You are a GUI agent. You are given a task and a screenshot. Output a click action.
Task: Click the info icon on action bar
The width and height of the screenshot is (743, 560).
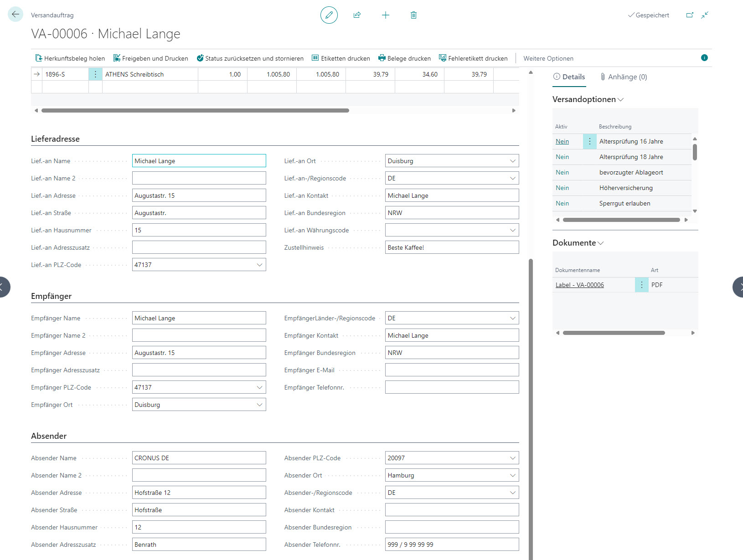click(x=704, y=58)
